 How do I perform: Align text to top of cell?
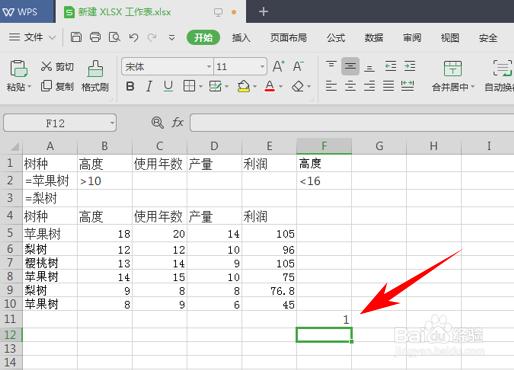(331, 64)
